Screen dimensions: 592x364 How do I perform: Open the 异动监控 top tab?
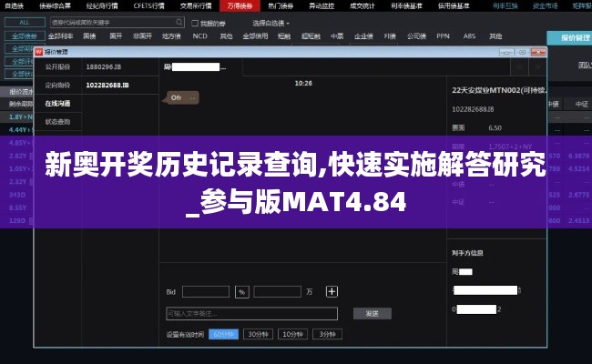(x=322, y=5)
